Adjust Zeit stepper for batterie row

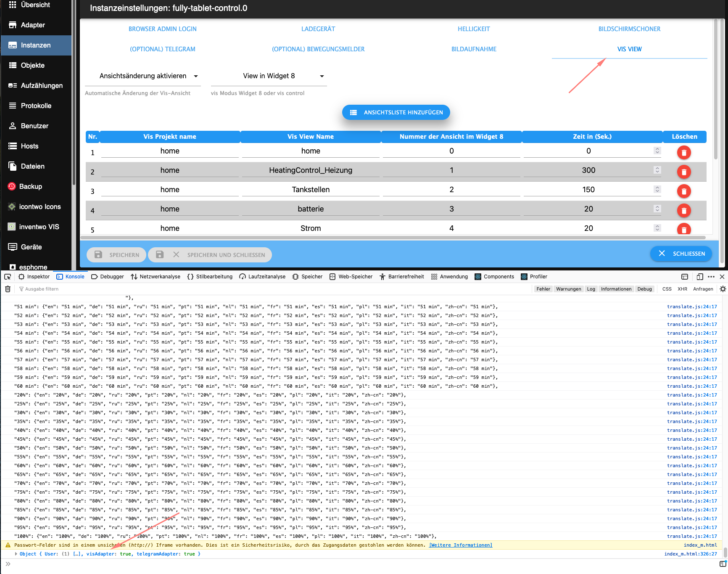(x=657, y=209)
